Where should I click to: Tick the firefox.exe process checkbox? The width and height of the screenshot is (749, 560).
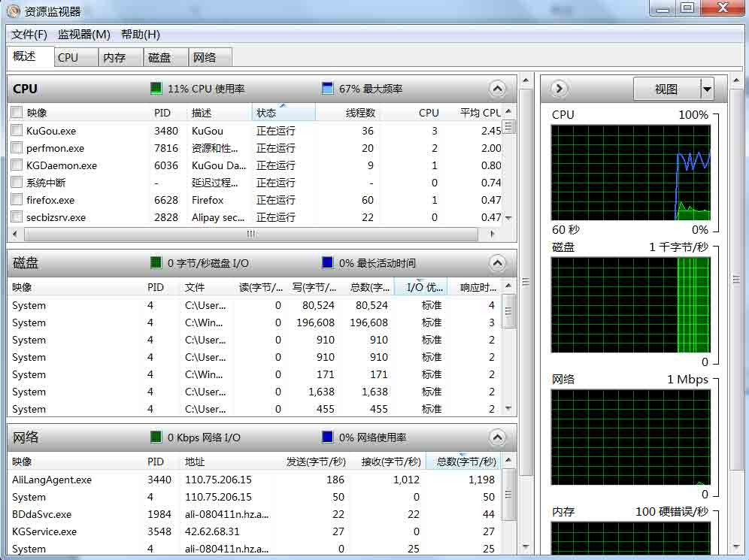coord(17,200)
